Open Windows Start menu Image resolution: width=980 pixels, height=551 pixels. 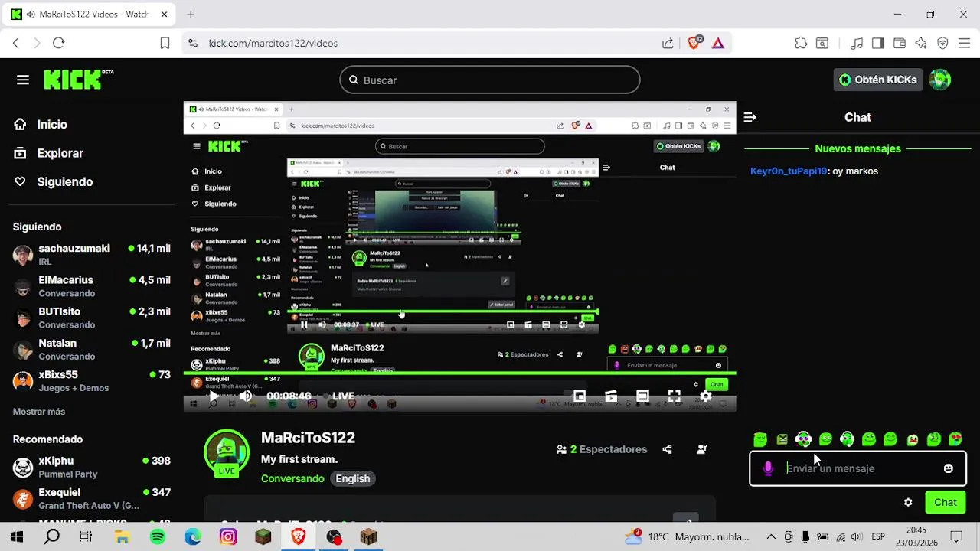coord(17,537)
